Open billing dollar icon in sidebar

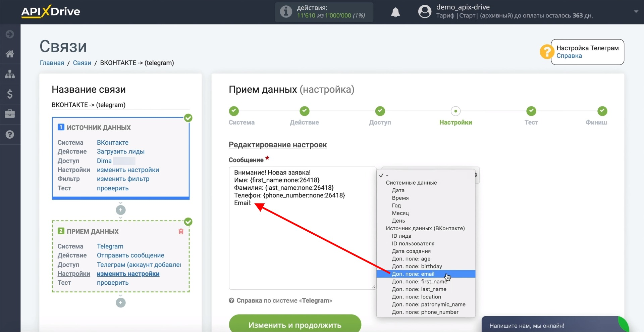pos(10,94)
